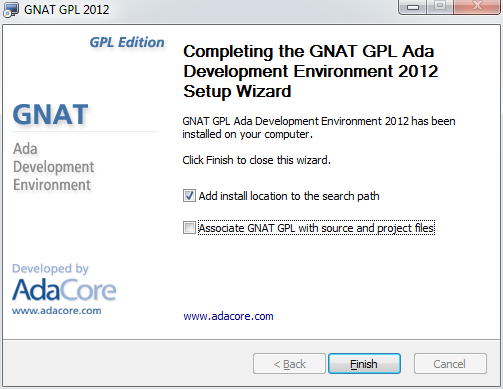Click the installer icon in the title bar

pyautogui.click(x=11, y=9)
